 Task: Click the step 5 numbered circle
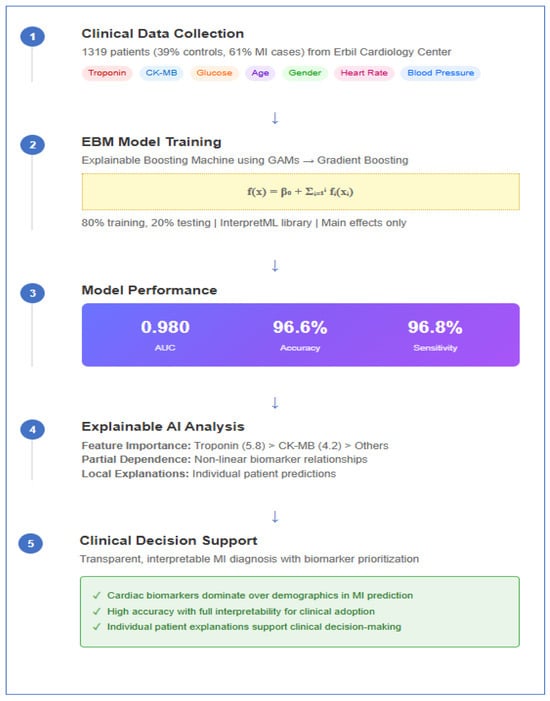coord(30,544)
